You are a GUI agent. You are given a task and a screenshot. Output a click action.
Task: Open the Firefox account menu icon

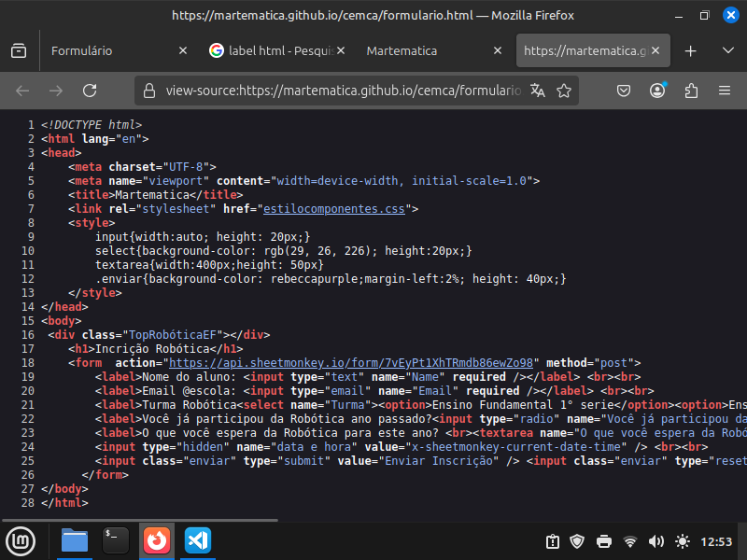(x=657, y=91)
